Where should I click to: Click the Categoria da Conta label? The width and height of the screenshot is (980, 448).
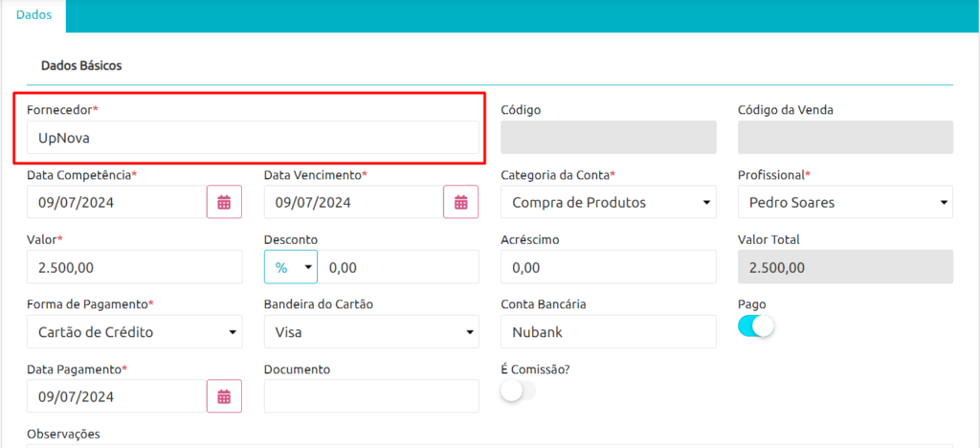pos(558,175)
